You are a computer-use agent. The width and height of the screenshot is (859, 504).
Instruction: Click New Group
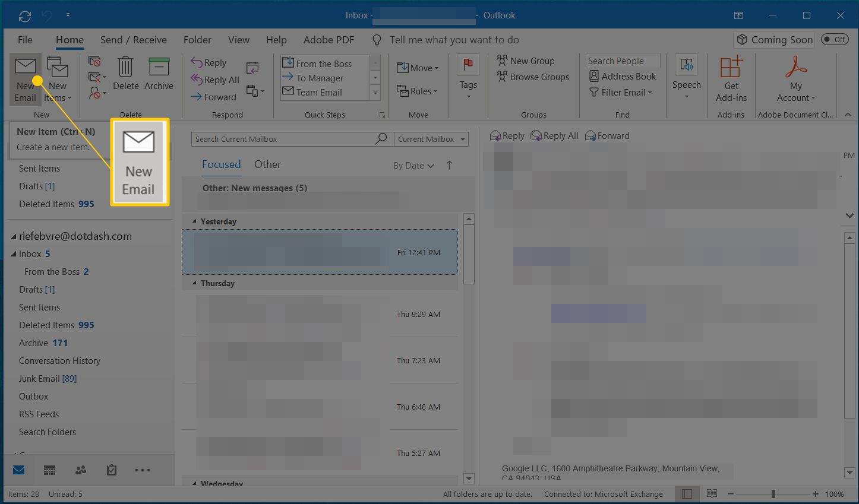[526, 61]
